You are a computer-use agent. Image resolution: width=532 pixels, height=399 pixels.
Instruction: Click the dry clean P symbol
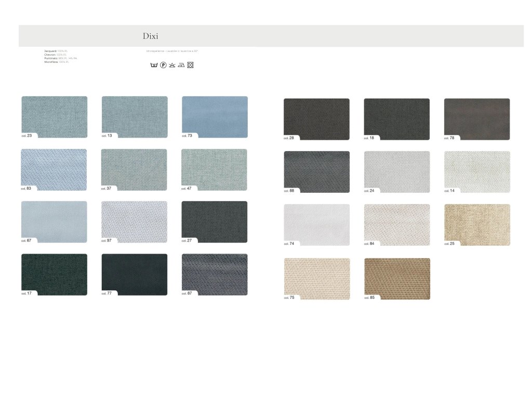(163, 65)
